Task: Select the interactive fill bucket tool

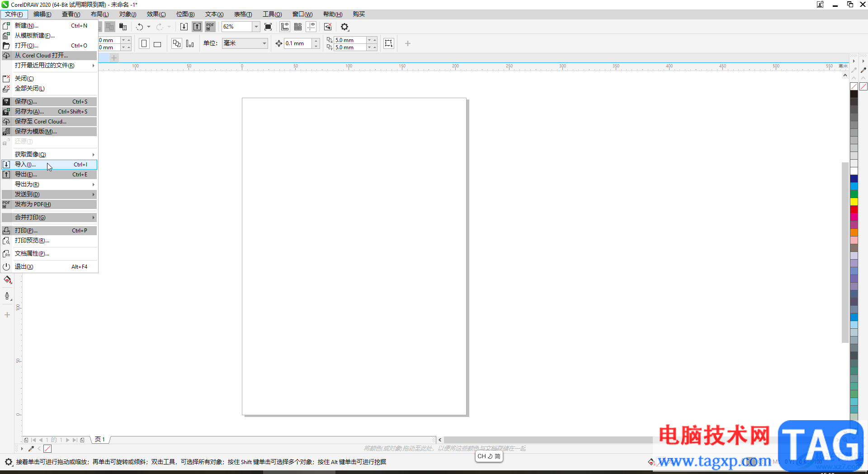Action: (7, 280)
